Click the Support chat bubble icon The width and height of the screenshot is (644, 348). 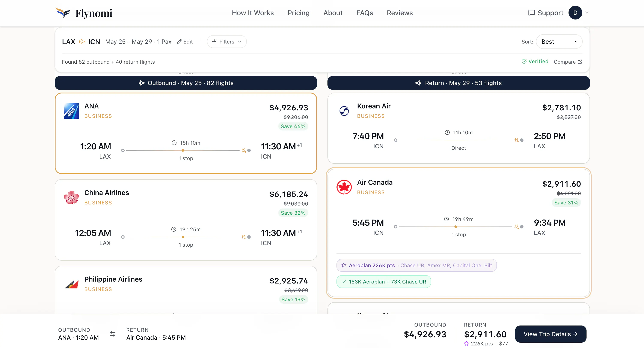click(531, 13)
